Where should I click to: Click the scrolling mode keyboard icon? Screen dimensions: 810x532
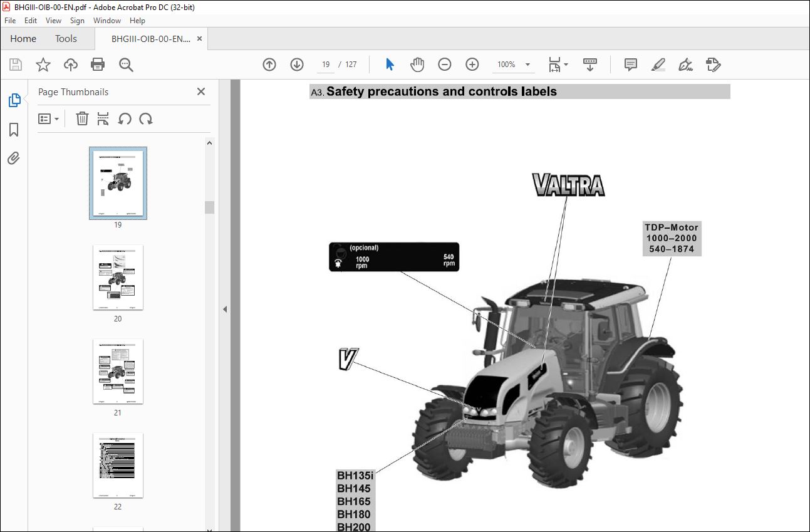pyautogui.click(x=590, y=65)
